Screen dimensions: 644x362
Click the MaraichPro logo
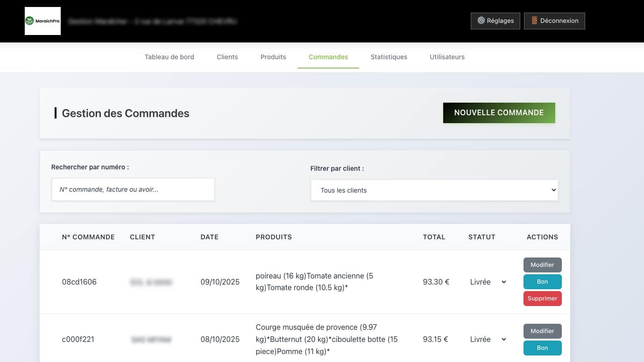pyautogui.click(x=42, y=21)
